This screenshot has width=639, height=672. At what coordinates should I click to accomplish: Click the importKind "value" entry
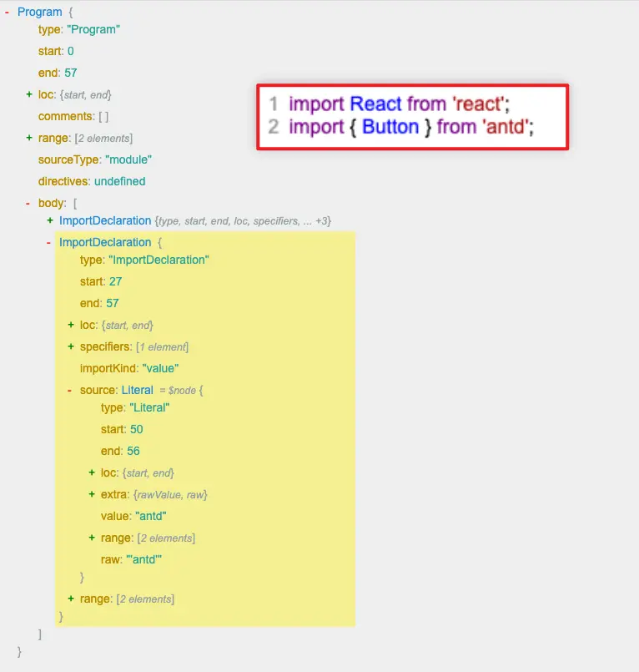pyautogui.click(x=129, y=369)
